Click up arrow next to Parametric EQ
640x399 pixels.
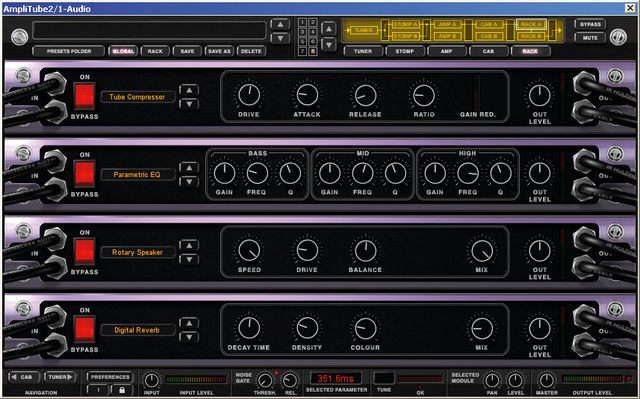189,168
